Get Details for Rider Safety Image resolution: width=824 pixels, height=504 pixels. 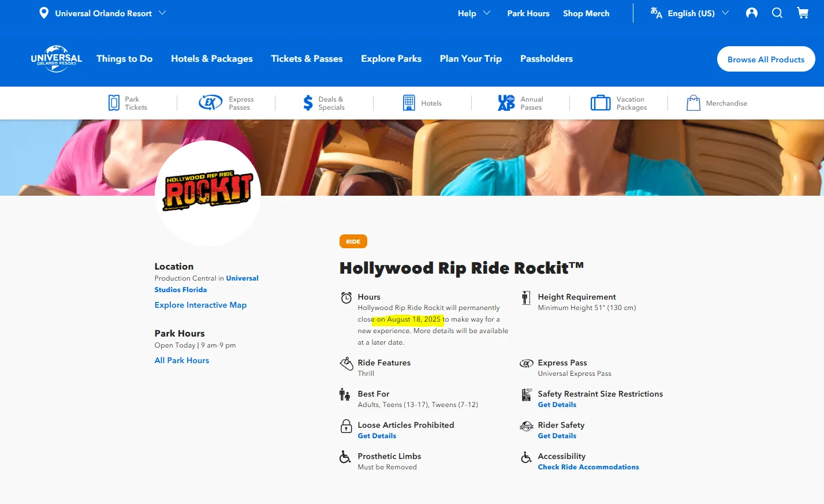[557, 436]
